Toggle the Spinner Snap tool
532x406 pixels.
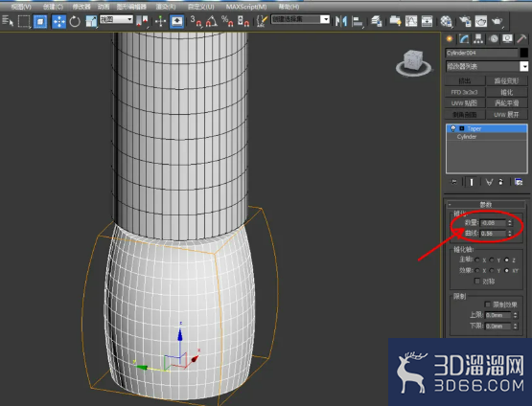pyautogui.click(x=243, y=21)
